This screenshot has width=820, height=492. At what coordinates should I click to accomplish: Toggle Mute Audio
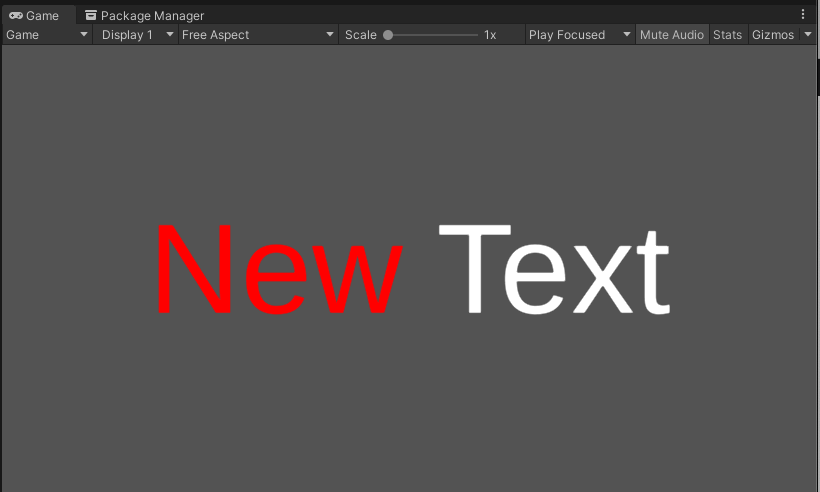[x=672, y=35]
